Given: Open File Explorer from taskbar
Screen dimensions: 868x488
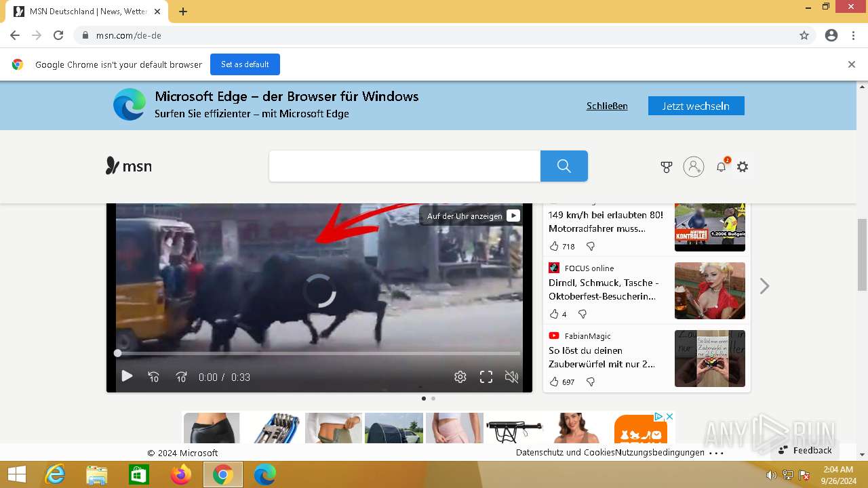Looking at the screenshot, I should click(97, 475).
